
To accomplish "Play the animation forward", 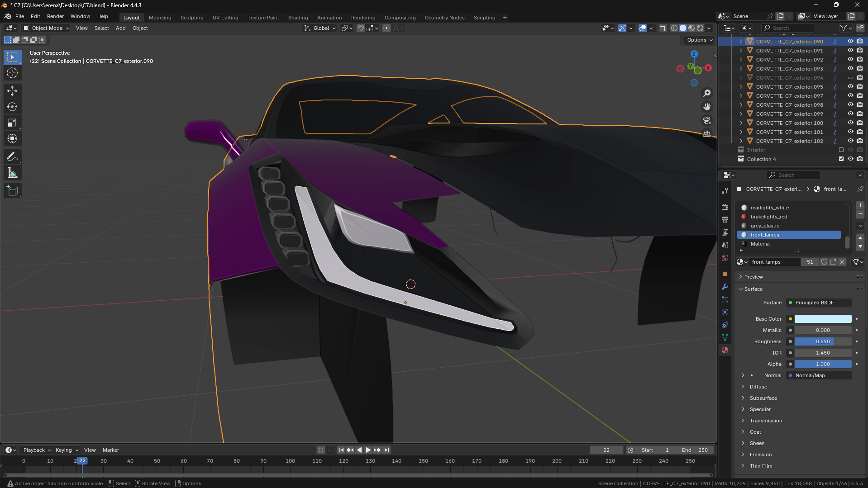I will pyautogui.click(x=368, y=450).
